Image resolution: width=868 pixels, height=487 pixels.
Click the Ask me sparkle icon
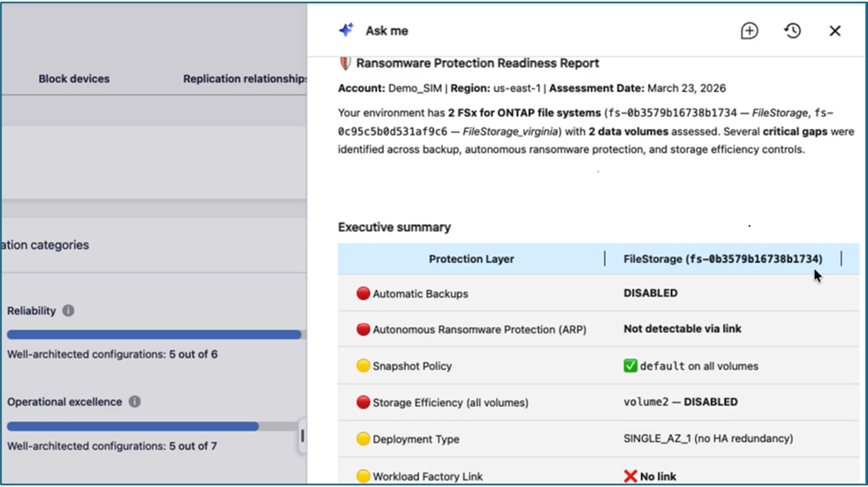pyautogui.click(x=346, y=30)
